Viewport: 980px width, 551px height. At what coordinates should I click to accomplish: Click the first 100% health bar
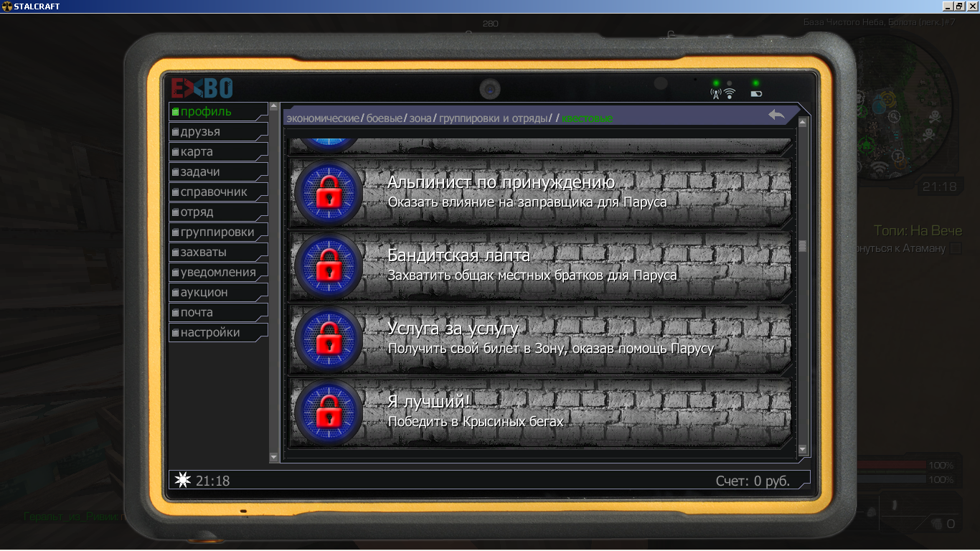[892, 466]
